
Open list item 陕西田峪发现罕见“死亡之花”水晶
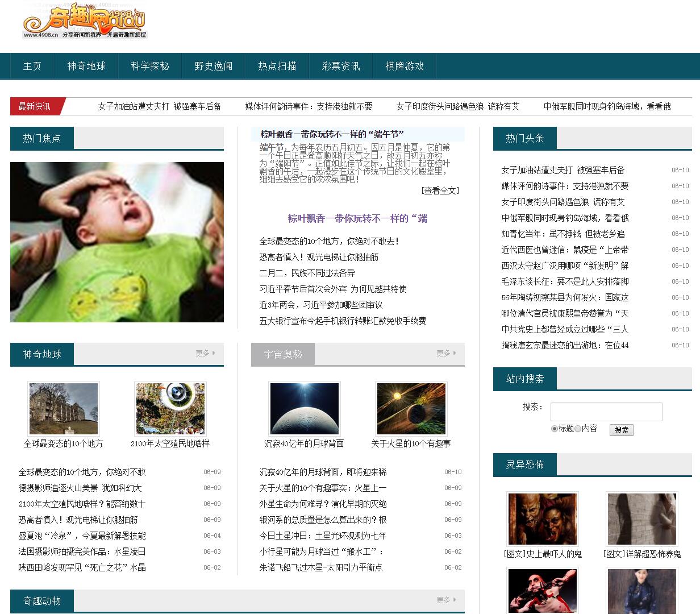click(82, 567)
